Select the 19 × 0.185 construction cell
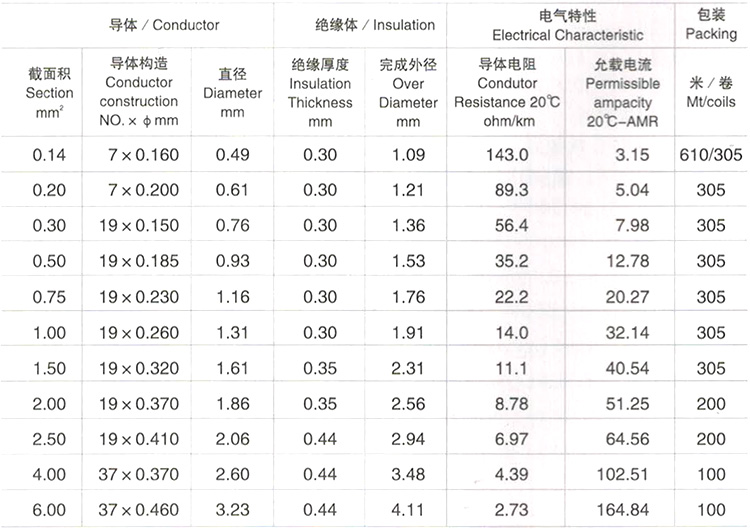The image size is (750, 529). 140,261
